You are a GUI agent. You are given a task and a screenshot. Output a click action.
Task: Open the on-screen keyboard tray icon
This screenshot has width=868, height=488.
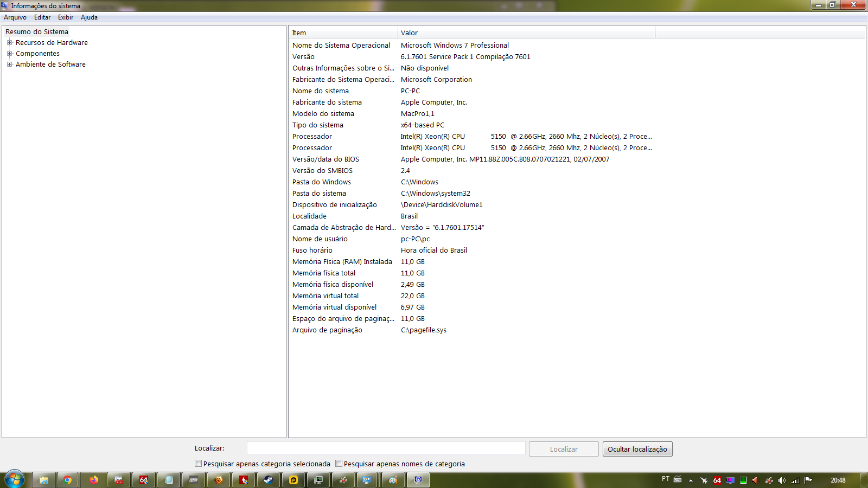pos(678,480)
